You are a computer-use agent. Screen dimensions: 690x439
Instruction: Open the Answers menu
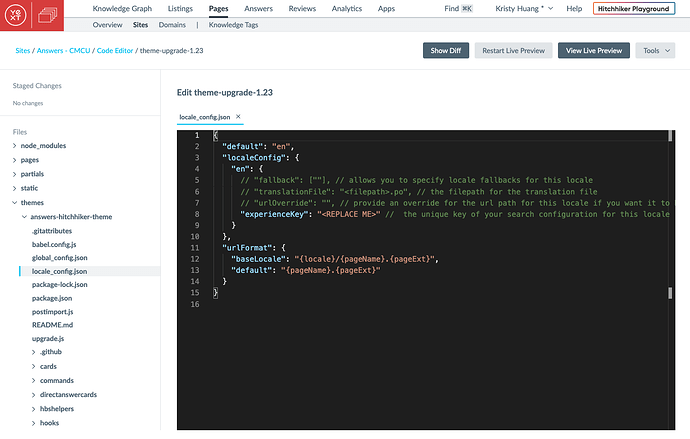[x=258, y=8]
